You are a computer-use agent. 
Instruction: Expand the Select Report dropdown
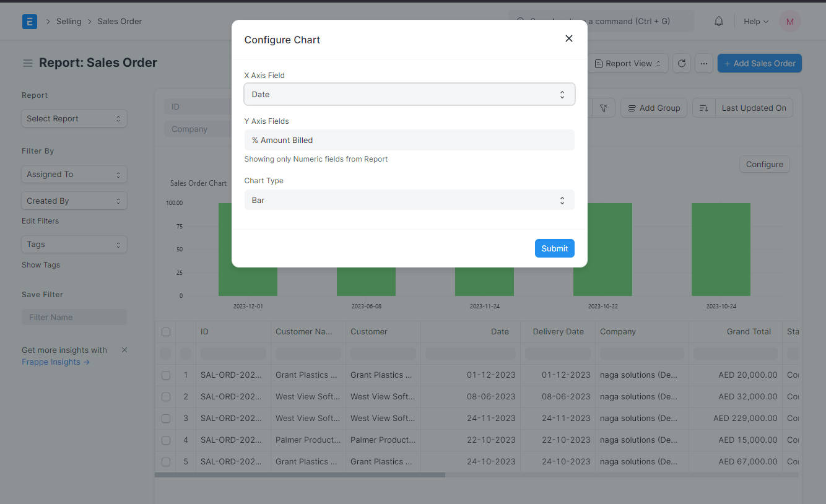point(74,118)
